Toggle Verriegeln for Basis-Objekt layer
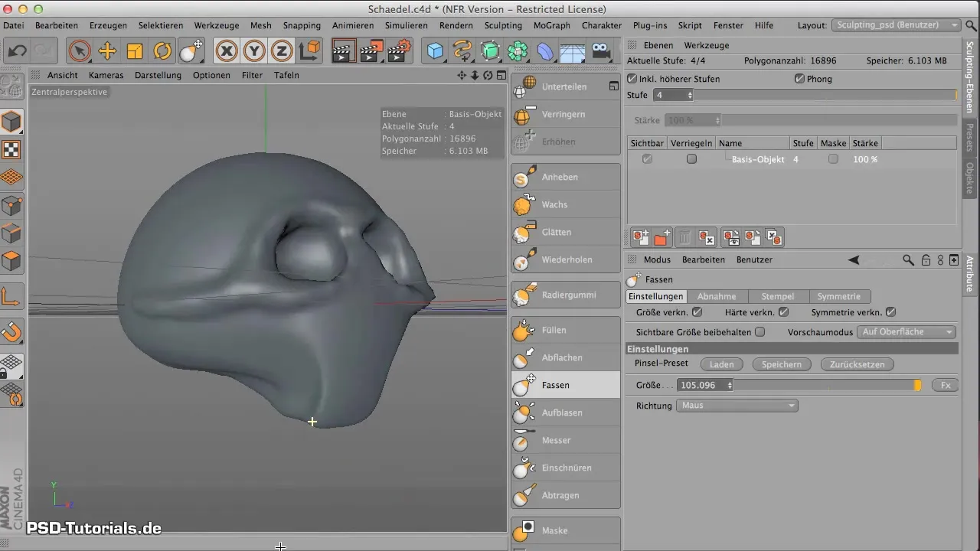The image size is (980, 551). pyautogui.click(x=691, y=159)
